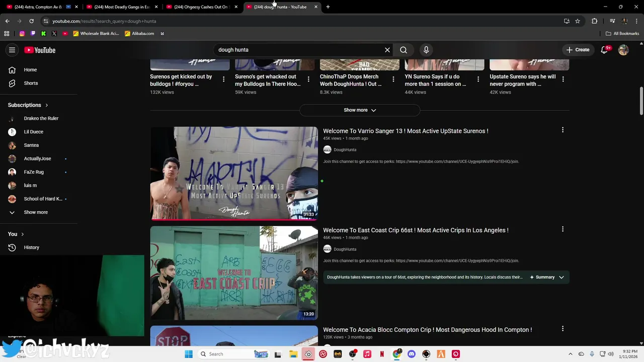Open the YouTube guide hamburger menu
This screenshot has height=362, width=644.
tap(12, 50)
